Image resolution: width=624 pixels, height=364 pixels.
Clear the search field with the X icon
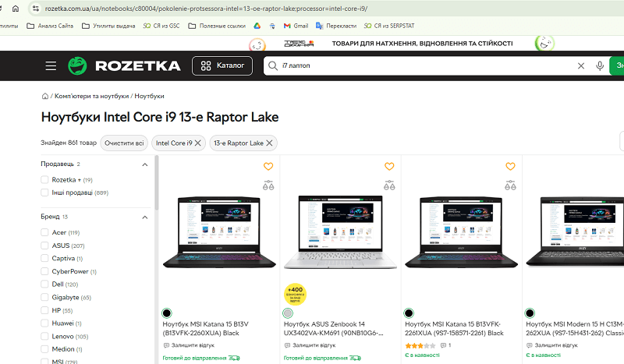click(x=581, y=65)
